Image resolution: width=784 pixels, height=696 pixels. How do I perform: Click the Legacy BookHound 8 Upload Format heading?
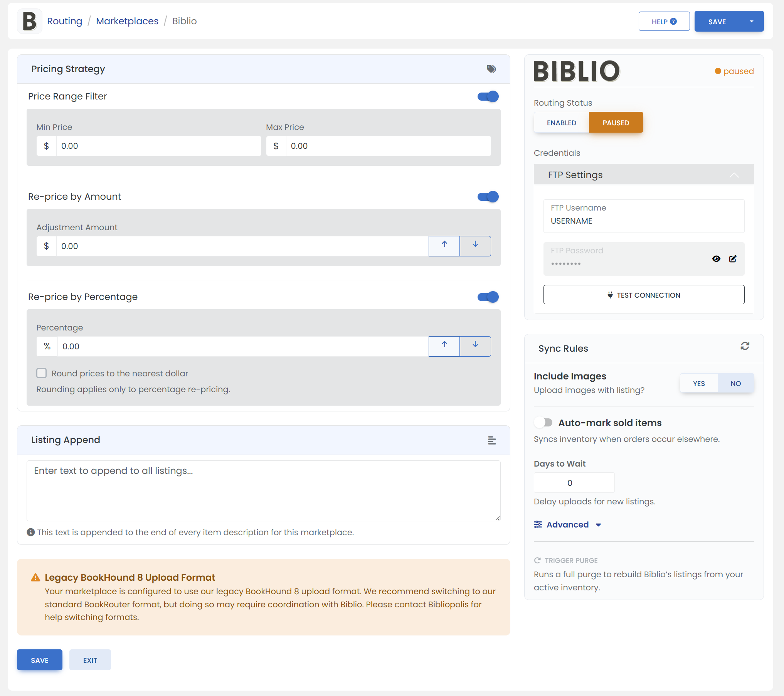click(x=130, y=577)
